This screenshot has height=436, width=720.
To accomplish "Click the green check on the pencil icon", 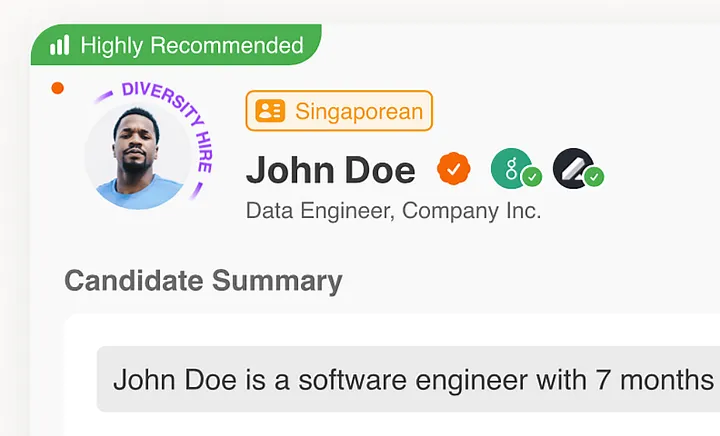I will (594, 177).
